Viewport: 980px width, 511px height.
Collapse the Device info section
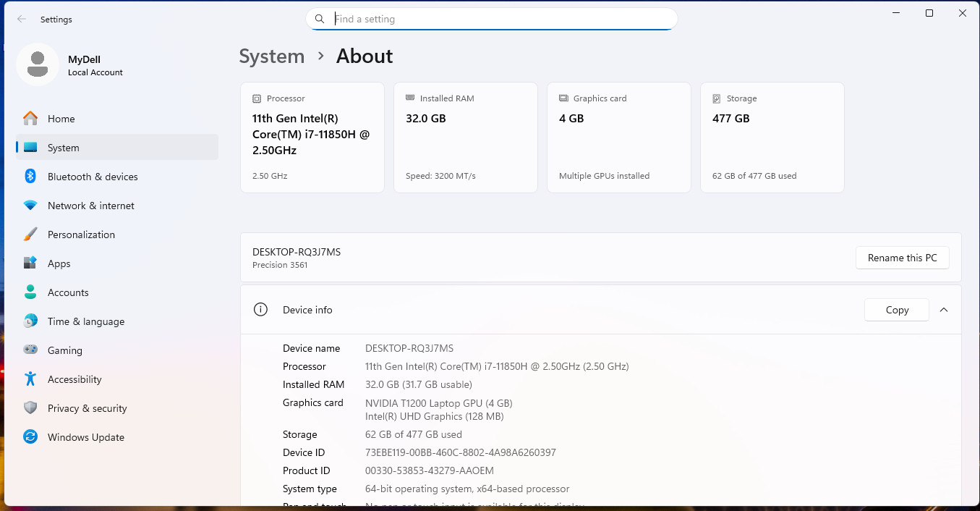(943, 310)
